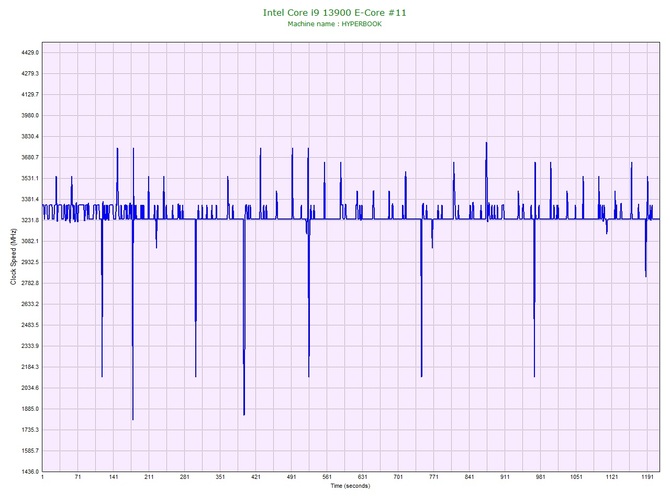670x503 pixels.
Task: Select the 2333.9 y-axis value
Action: 30,346
